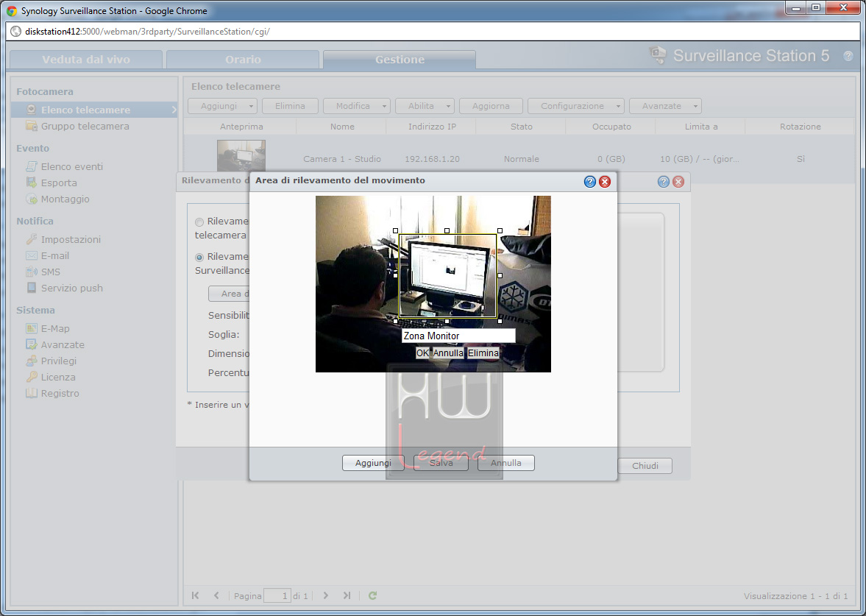This screenshot has width=866, height=616.
Task: Click the Surveillance Station help icon in the header
Action: click(x=848, y=56)
